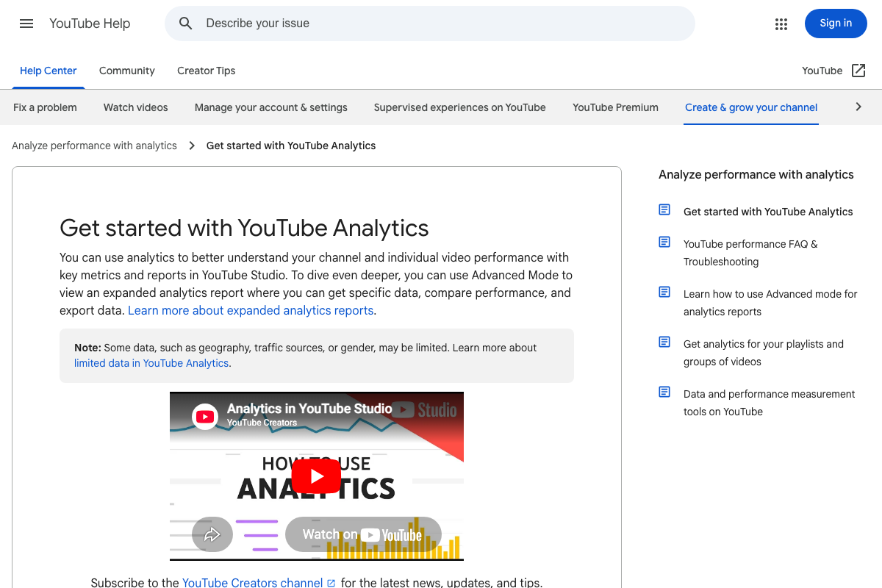Click the current breadcrumb Get started with YouTube Analytics
The width and height of the screenshot is (882, 588).
pos(291,146)
